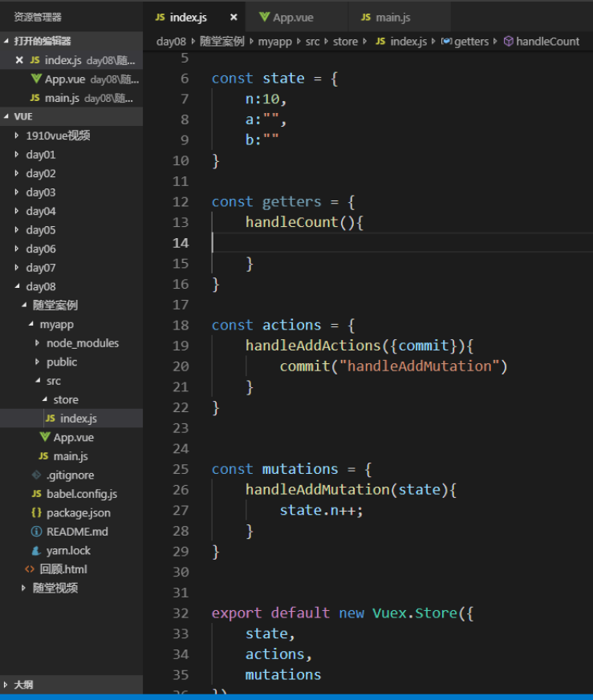Collapse the src folder
This screenshot has height=700, width=593.
(71, 381)
